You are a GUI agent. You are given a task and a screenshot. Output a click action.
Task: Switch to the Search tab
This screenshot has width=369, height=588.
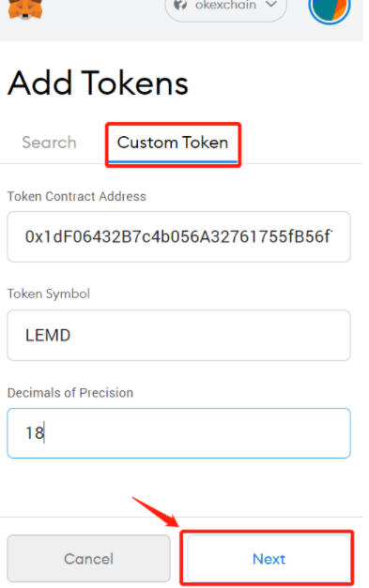(x=49, y=143)
